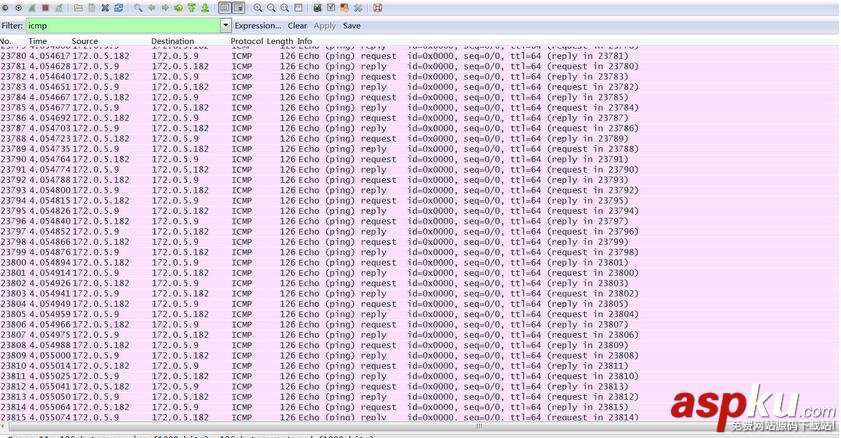Go forward in packet history
This screenshot has height=438, width=841.
[165, 8]
